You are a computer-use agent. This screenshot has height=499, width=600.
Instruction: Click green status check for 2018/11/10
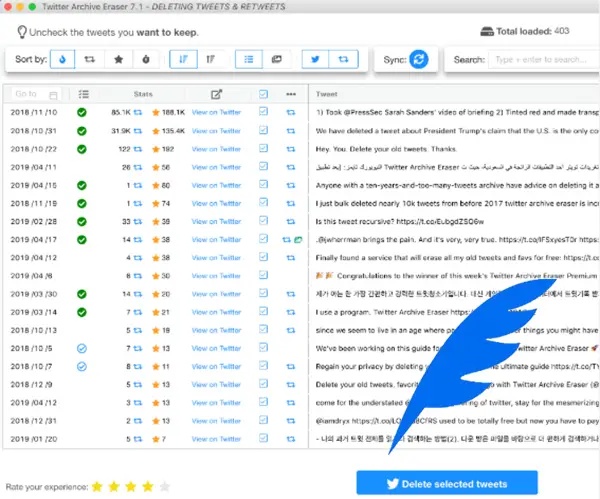coord(82,113)
